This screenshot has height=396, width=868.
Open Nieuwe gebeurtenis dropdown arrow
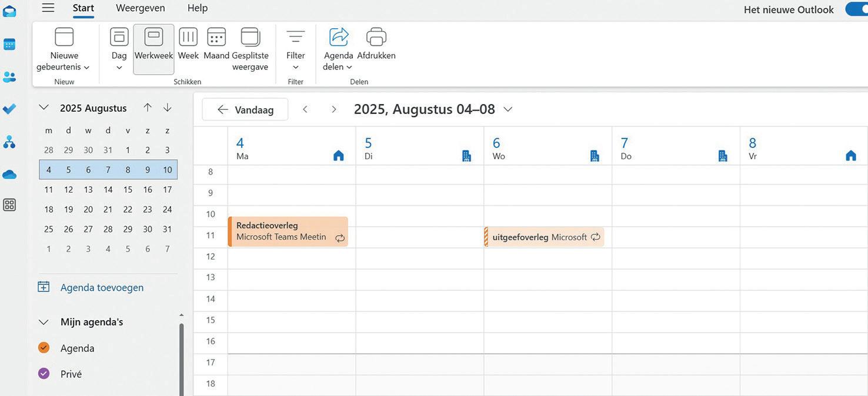coord(86,68)
